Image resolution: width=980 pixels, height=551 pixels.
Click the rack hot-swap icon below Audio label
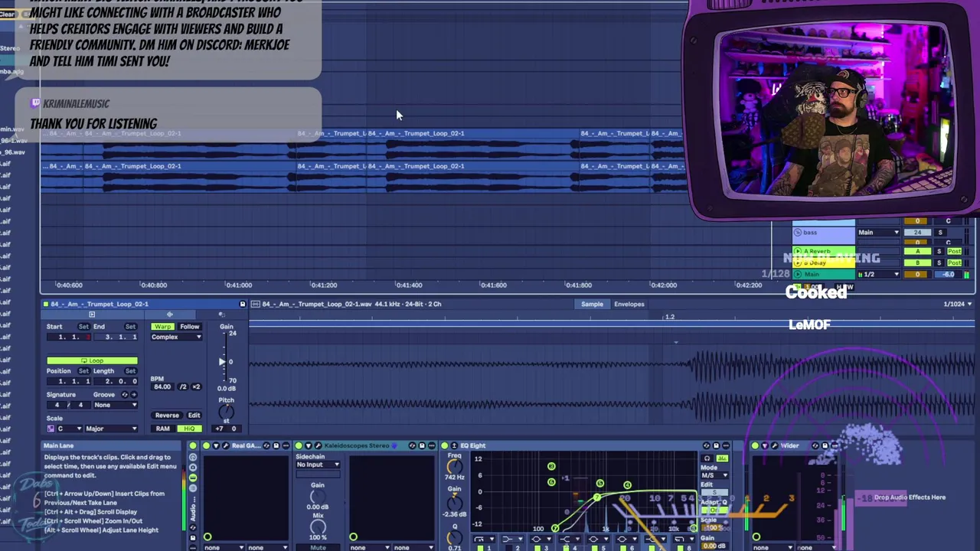click(x=193, y=527)
